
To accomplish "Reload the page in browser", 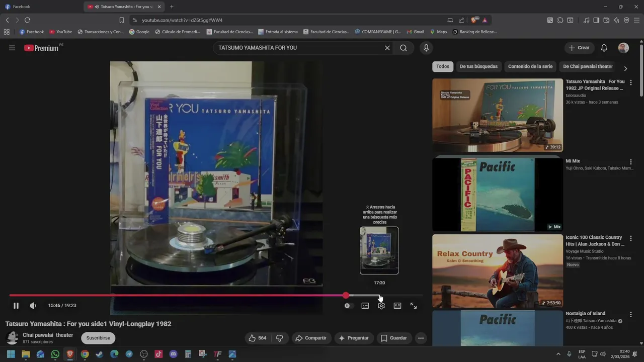I will [27, 20].
